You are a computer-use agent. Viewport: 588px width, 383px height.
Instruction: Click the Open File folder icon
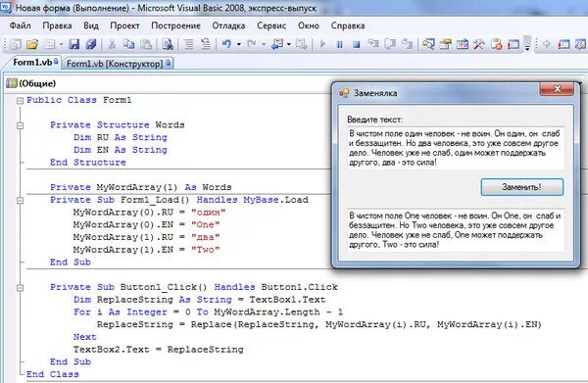32,44
